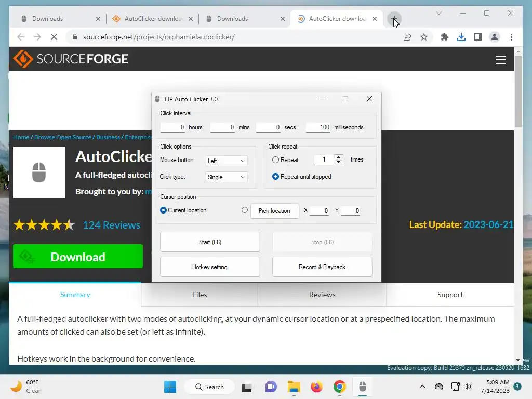Click the X coordinate field
The height and width of the screenshot is (399, 532).
point(320,211)
